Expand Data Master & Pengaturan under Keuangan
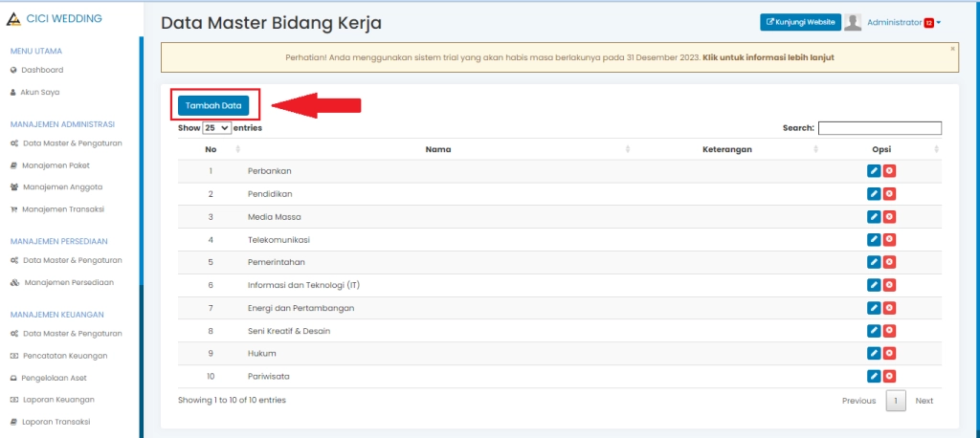 [x=66, y=334]
